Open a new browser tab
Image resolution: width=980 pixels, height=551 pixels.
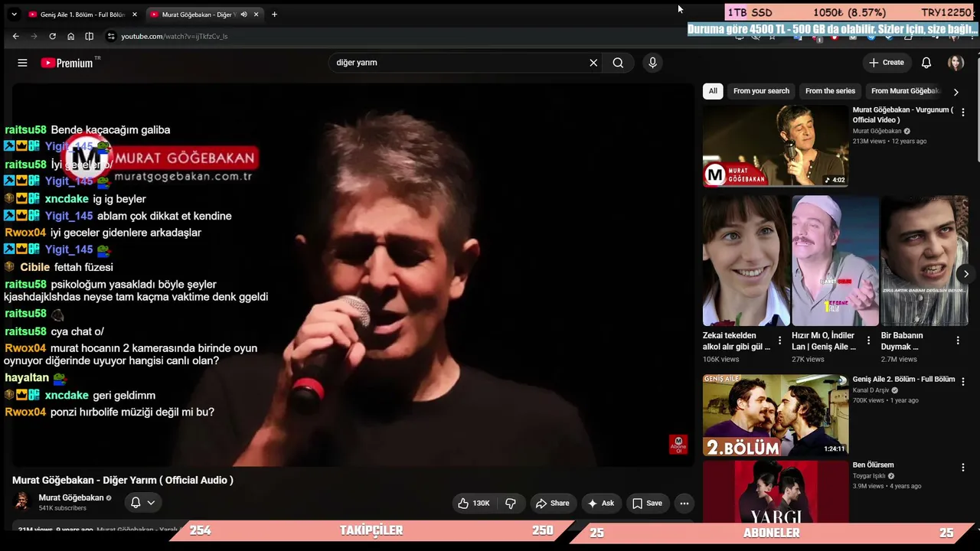(x=274, y=15)
